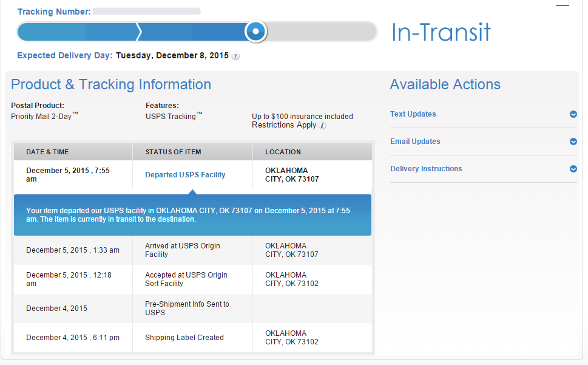Image resolution: width=588 pixels, height=365 pixels.
Task: Select the location in the Departed USPS Facility row
Action: 292,175
